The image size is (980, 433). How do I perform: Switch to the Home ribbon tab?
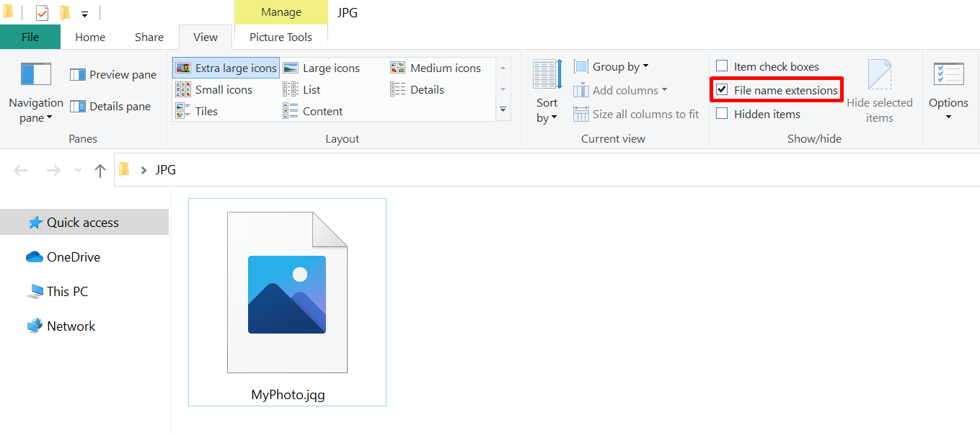(89, 37)
